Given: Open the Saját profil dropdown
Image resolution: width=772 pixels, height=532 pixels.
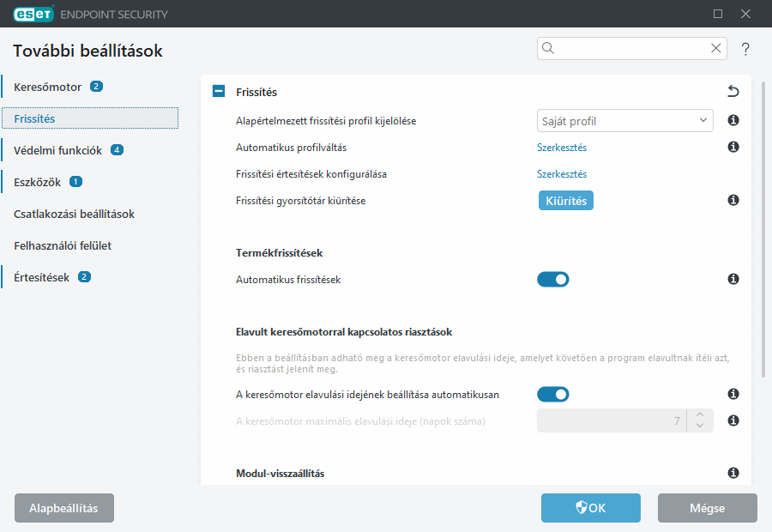Looking at the screenshot, I should [624, 121].
